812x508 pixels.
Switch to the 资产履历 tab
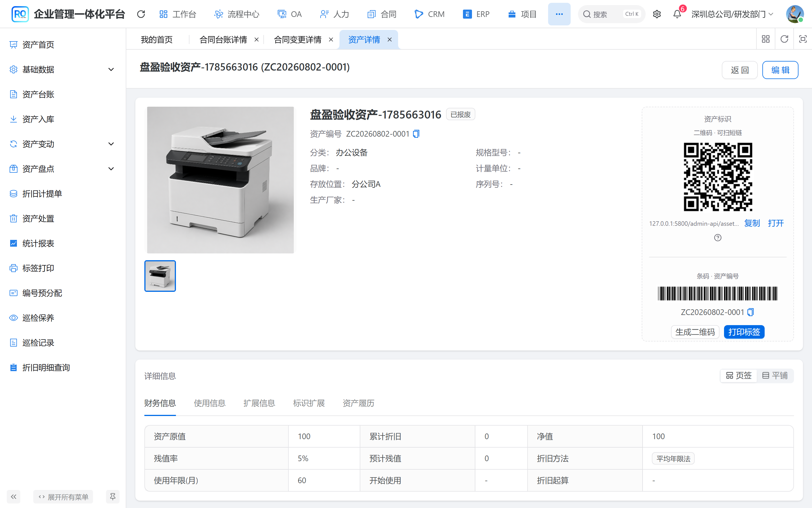358,403
